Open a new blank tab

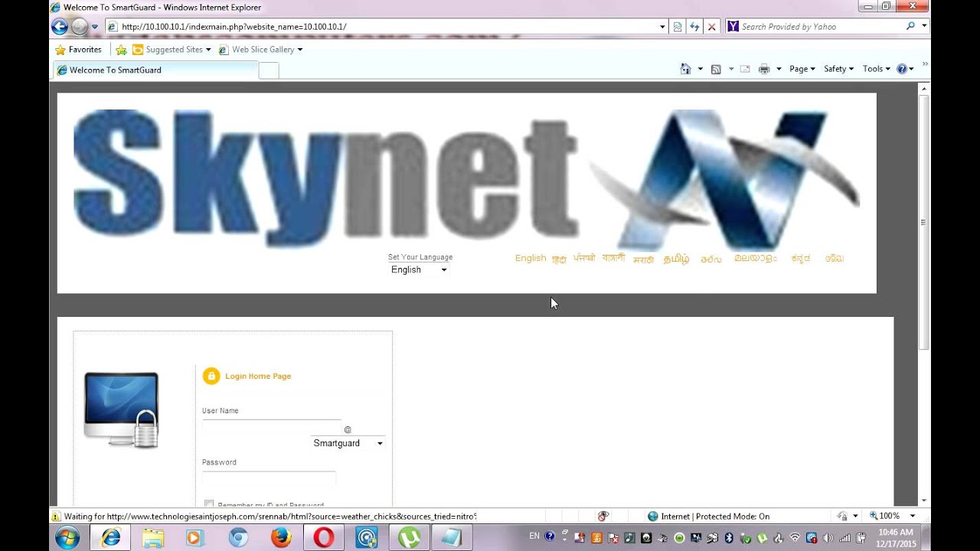point(269,70)
